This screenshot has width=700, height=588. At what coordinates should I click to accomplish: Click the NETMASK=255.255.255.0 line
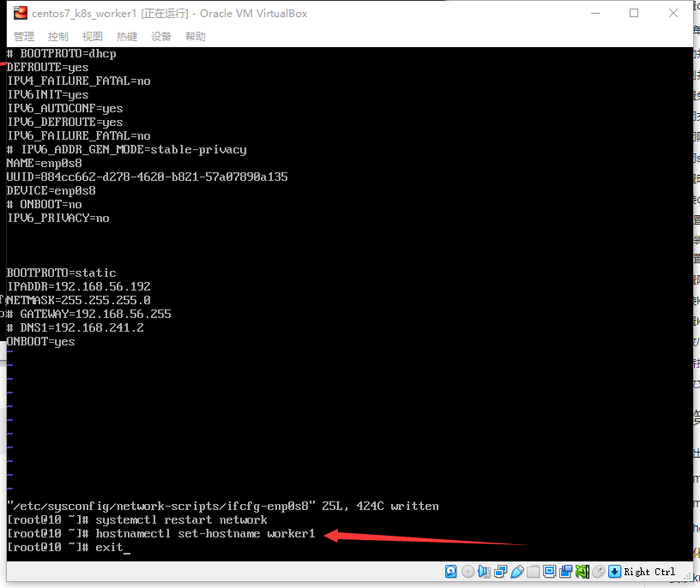point(79,300)
